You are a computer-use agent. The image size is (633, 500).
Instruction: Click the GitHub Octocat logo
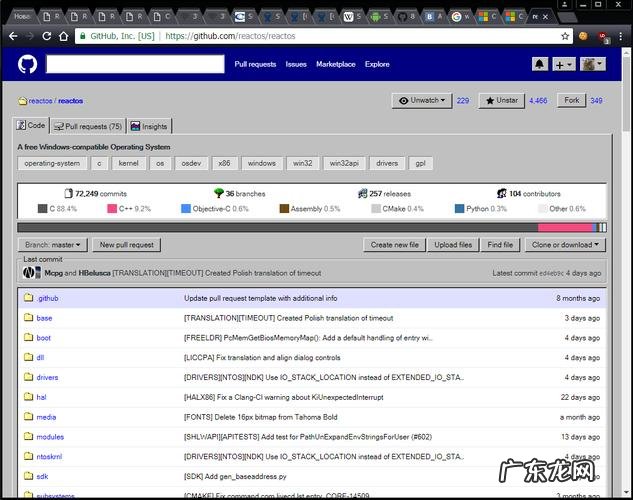26,64
